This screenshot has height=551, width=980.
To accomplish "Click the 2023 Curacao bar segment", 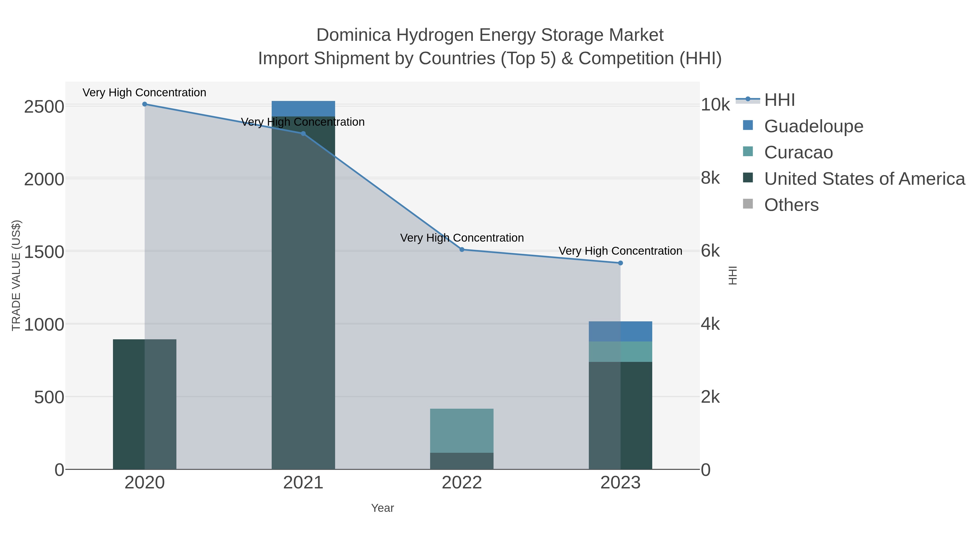I will coord(620,352).
